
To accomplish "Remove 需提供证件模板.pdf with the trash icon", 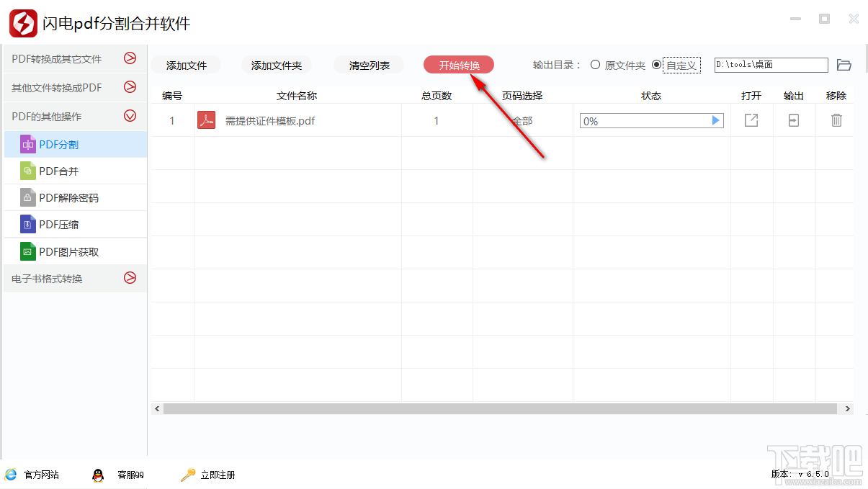I will pyautogui.click(x=836, y=120).
